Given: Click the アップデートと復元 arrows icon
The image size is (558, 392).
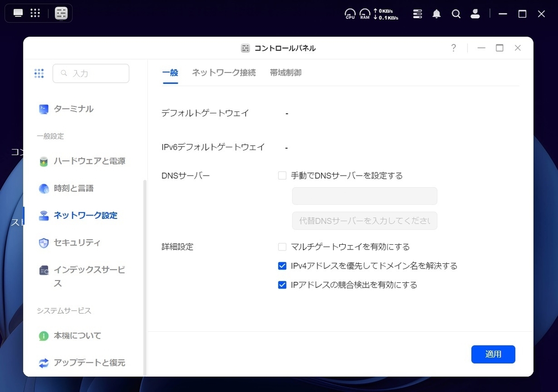Looking at the screenshot, I should pyautogui.click(x=44, y=363).
